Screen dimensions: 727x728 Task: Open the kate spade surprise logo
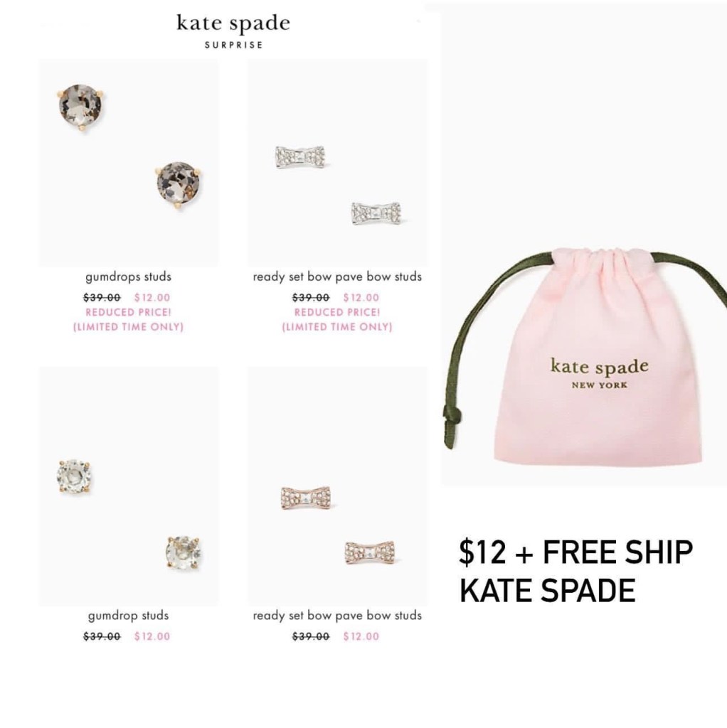233,31
